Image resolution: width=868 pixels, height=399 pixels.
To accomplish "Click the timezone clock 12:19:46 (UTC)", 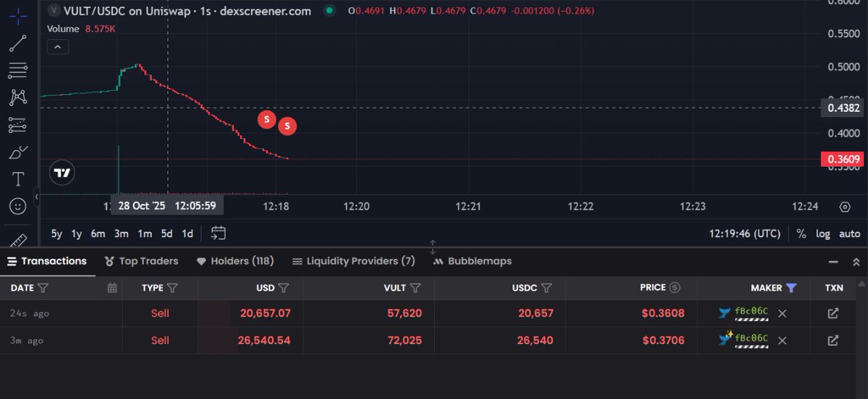I will pos(744,233).
